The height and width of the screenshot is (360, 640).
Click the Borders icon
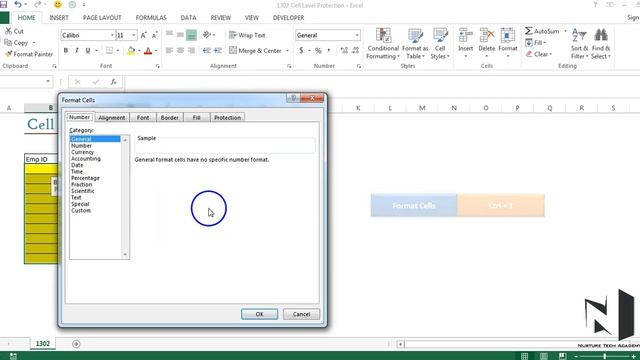109,51
